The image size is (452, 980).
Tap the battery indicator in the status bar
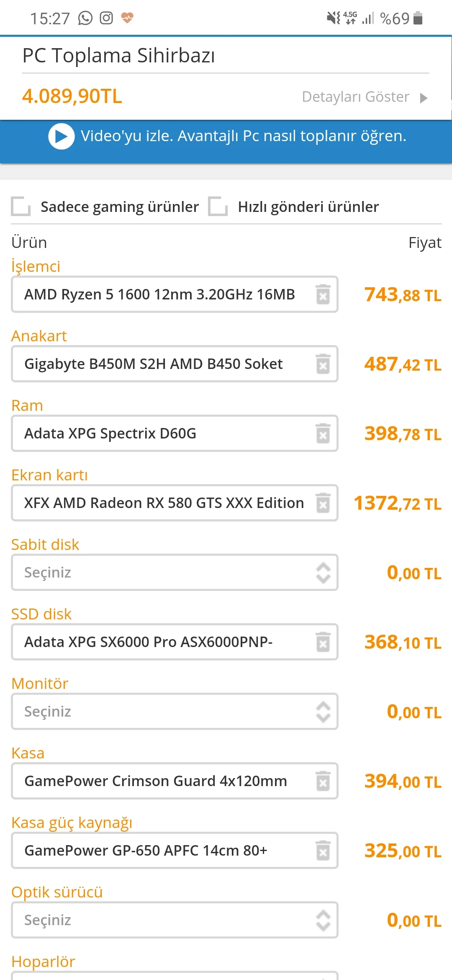coord(417,18)
